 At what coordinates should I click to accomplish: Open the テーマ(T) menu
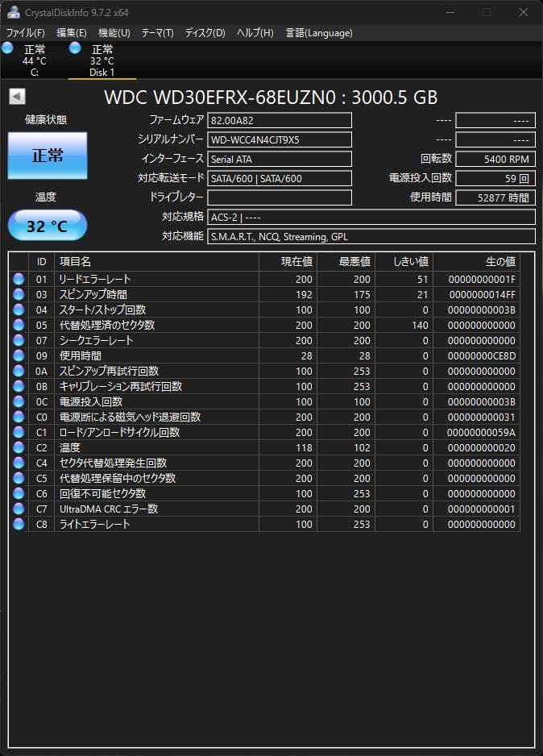tap(157, 33)
